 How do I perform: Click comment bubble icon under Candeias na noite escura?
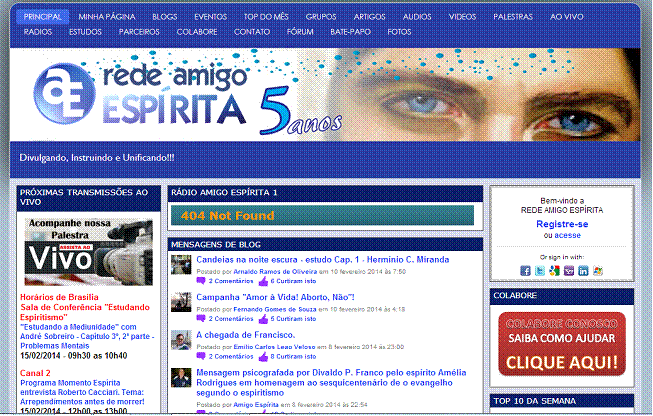tap(201, 281)
